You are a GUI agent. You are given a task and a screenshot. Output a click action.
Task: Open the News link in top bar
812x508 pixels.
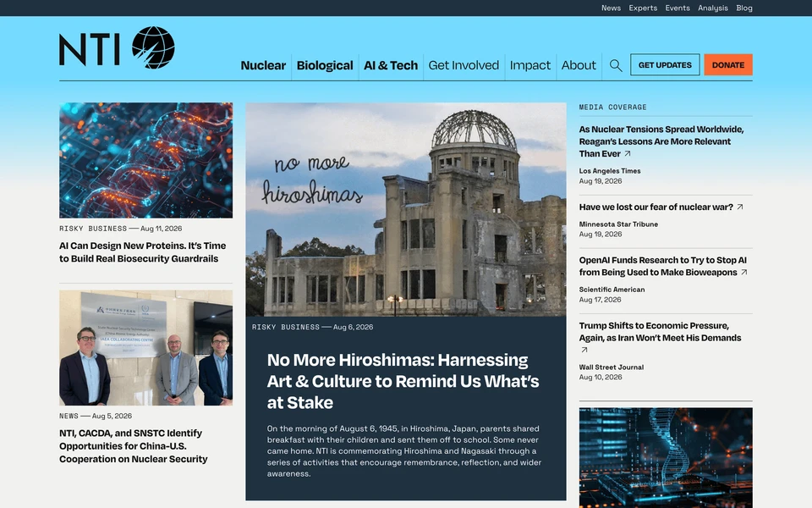[x=611, y=8]
